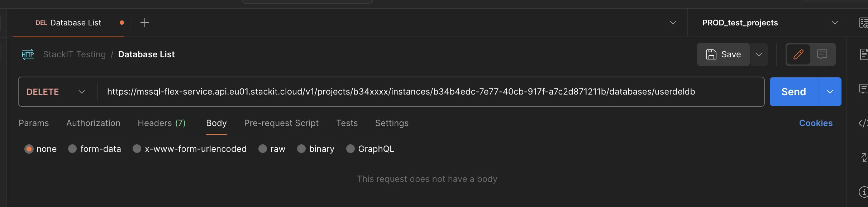The height and width of the screenshot is (207, 868).
Task: Click the plus icon to add new tab
Action: click(x=145, y=23)
